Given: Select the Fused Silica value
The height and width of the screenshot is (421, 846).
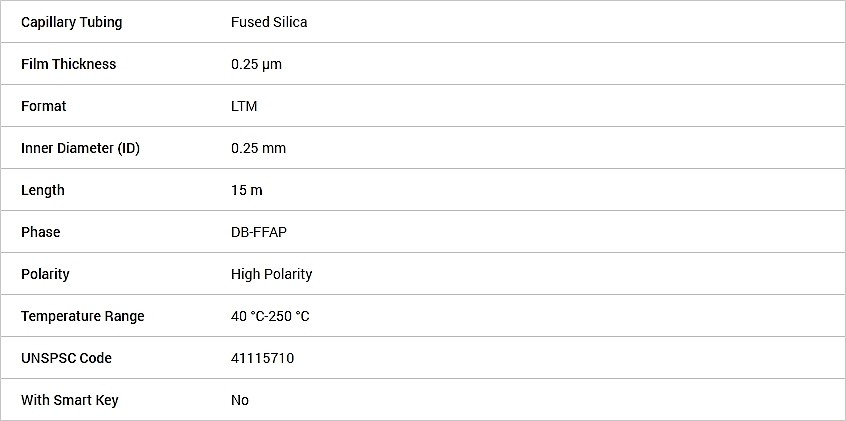Looking at the screenshot, I should pos(269,22).
